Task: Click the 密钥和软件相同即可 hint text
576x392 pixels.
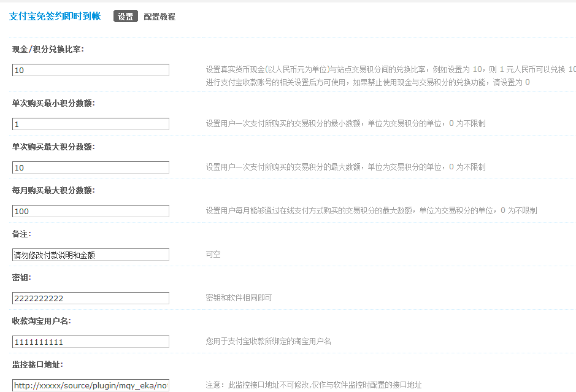Action: point(239,298)
